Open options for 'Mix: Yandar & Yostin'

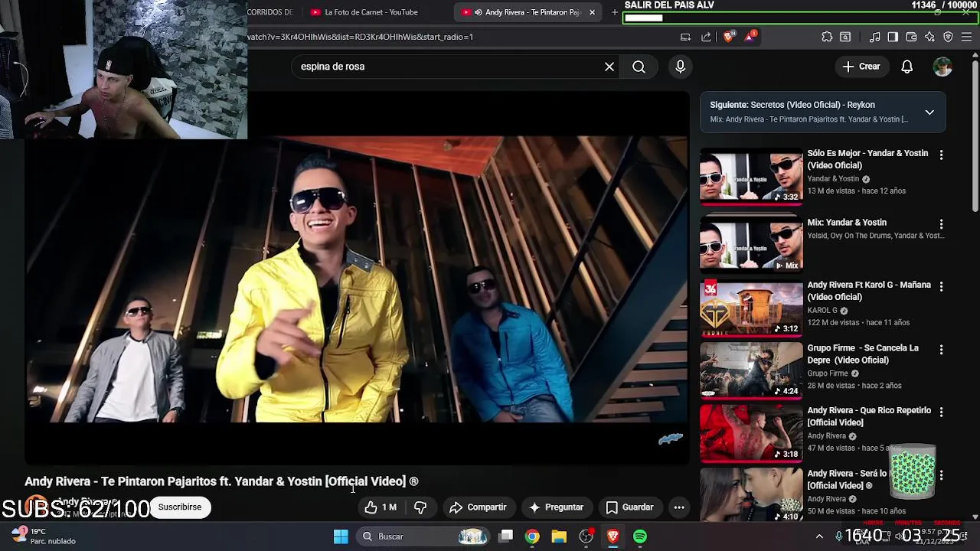[941, 224]
